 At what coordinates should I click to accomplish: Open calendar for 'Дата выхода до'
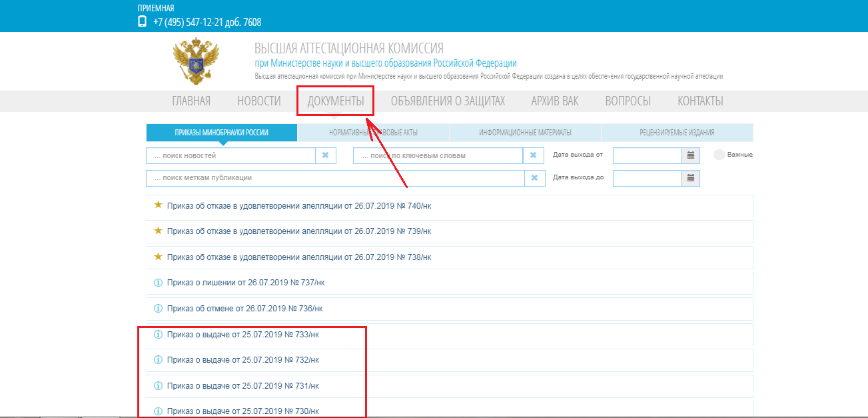tap(691, 178)
